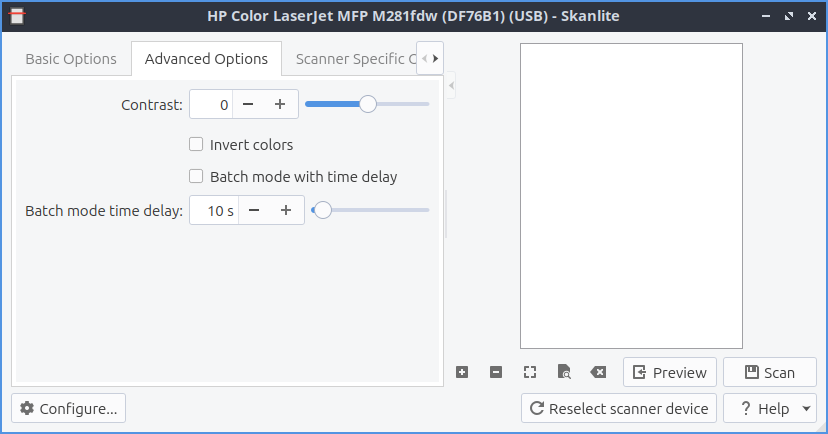This screenshot has height=434, width=828.
Task: Click the zoom out preview icon
Action: (496, 372)
